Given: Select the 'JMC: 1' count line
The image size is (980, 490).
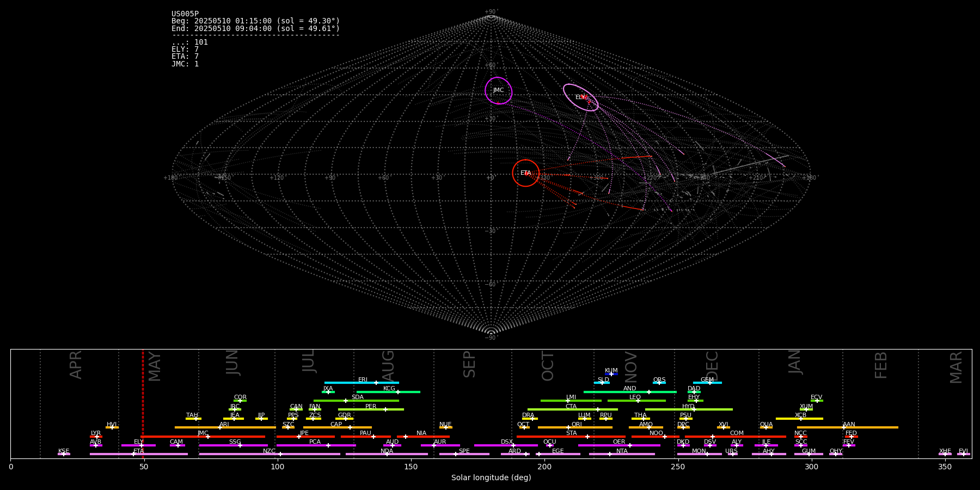Looking at the screenshot, I should (185, 64).
